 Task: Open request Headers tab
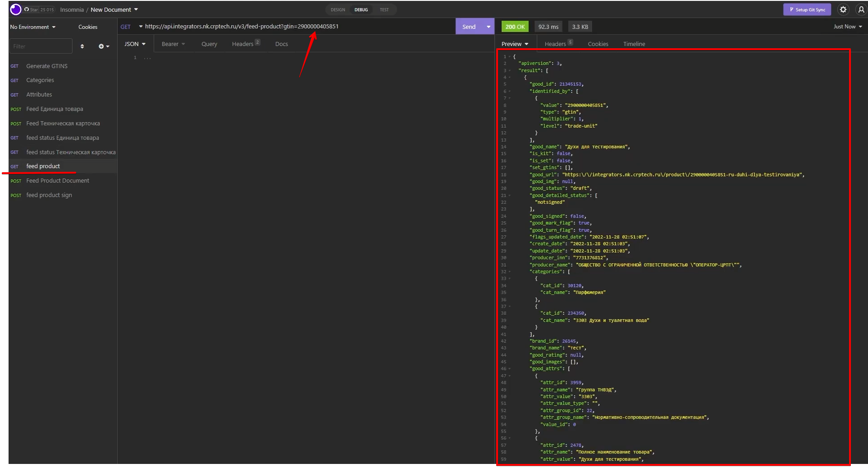click(x=246, y=44)
